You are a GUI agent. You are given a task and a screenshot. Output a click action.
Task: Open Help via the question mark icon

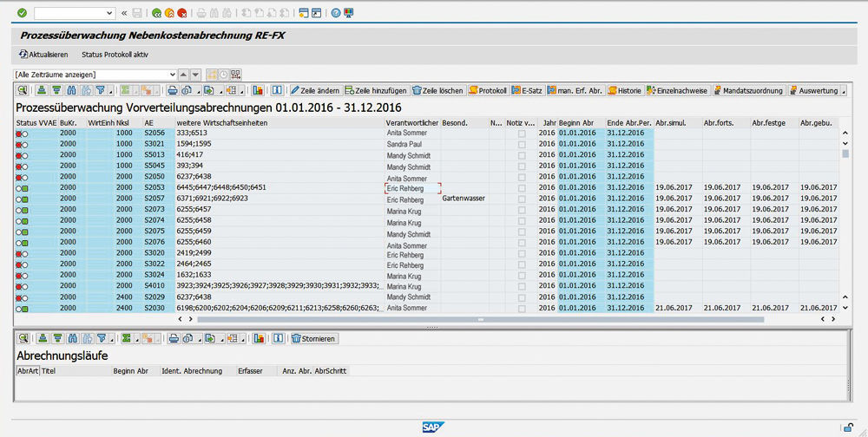334,13
